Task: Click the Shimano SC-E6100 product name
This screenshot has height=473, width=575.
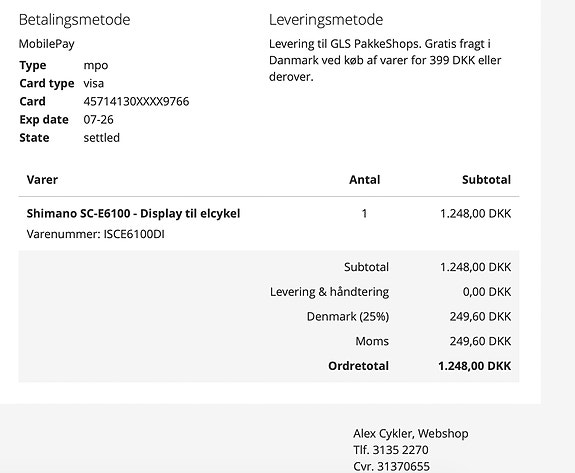Action: tap(133, 213)
